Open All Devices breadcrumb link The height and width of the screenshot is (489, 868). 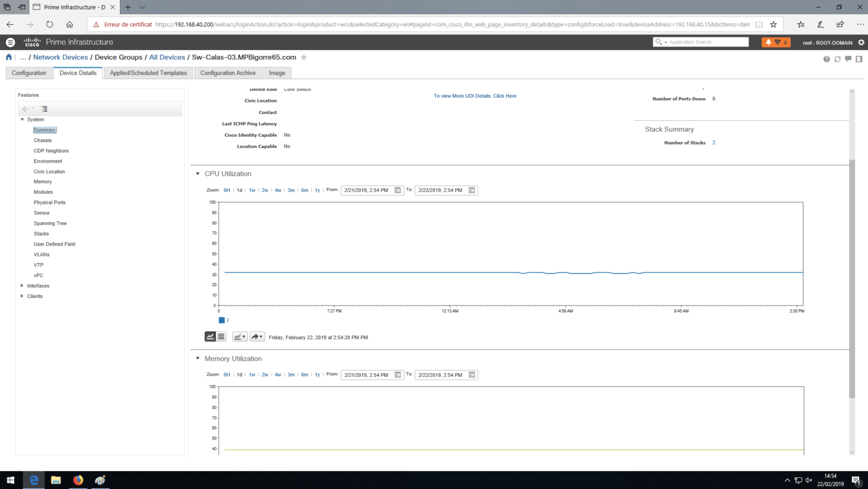click(167, 57)
